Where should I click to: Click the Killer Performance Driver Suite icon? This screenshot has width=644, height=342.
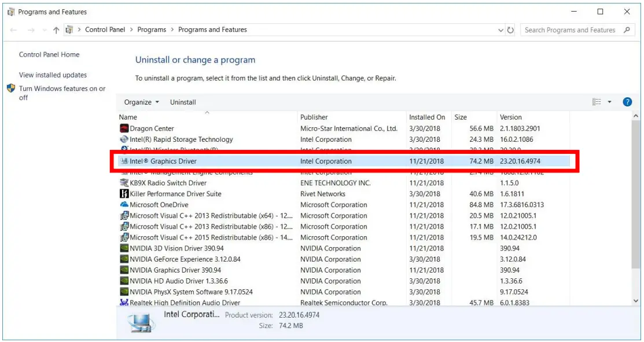click(x=124, y=194)
